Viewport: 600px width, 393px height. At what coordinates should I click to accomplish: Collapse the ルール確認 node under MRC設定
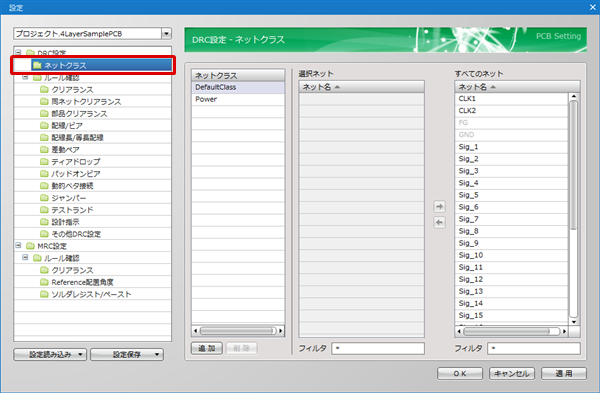(25, 258)
